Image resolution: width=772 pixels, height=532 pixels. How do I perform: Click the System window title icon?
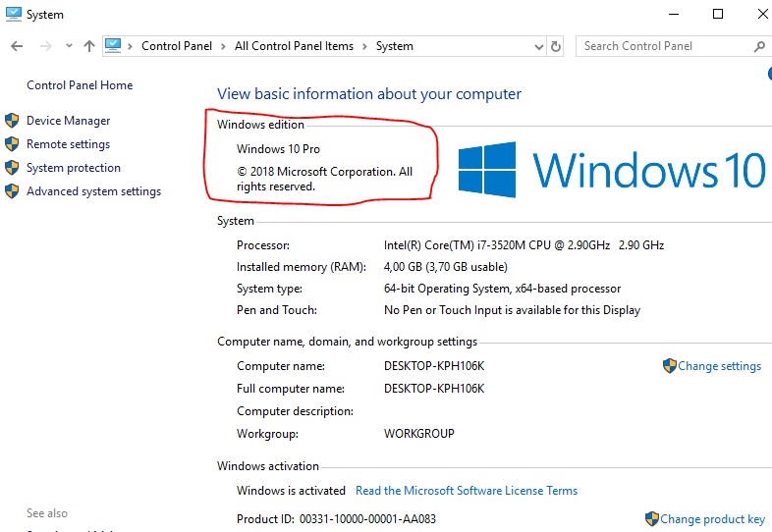(14, 15)
